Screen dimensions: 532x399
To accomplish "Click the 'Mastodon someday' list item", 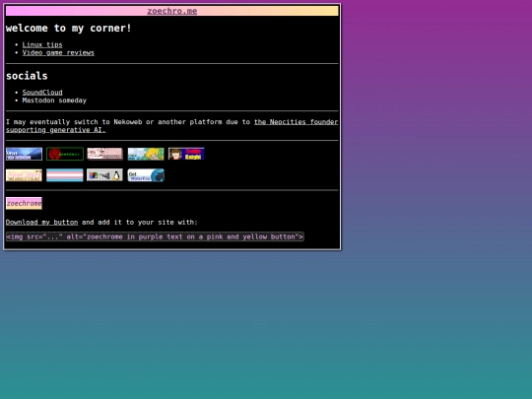I will (54, 100).
